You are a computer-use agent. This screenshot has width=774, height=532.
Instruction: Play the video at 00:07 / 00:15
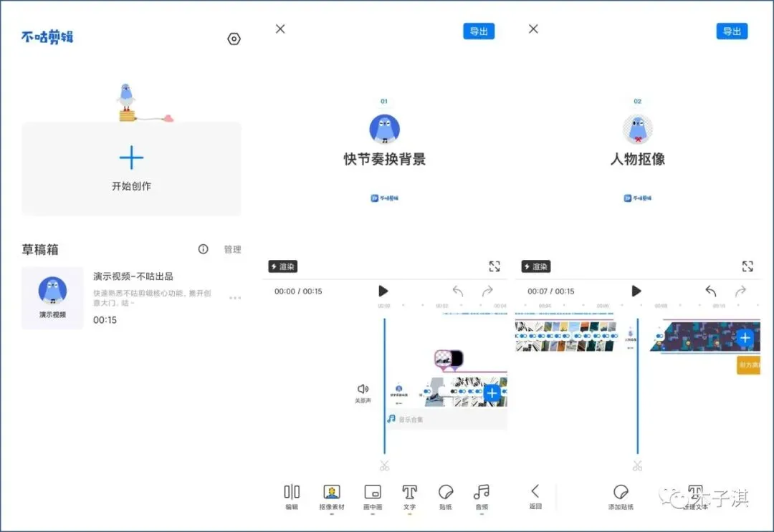pyautogui.click(x=636, y=291)
